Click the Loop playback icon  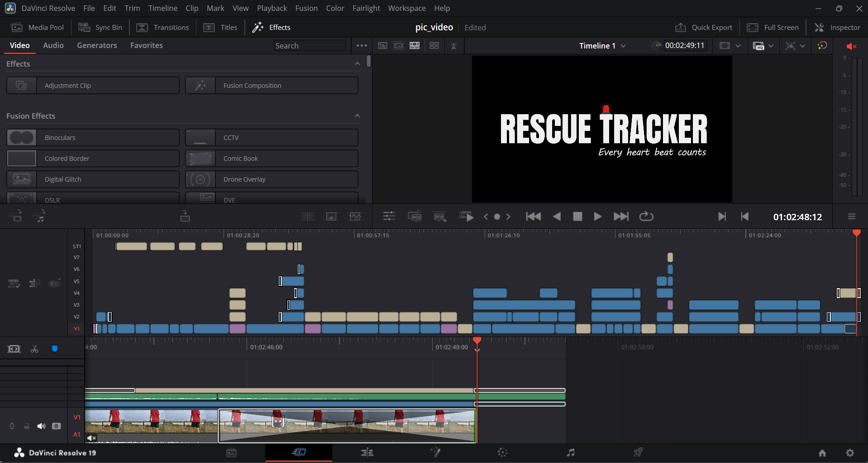pos(646,217)
